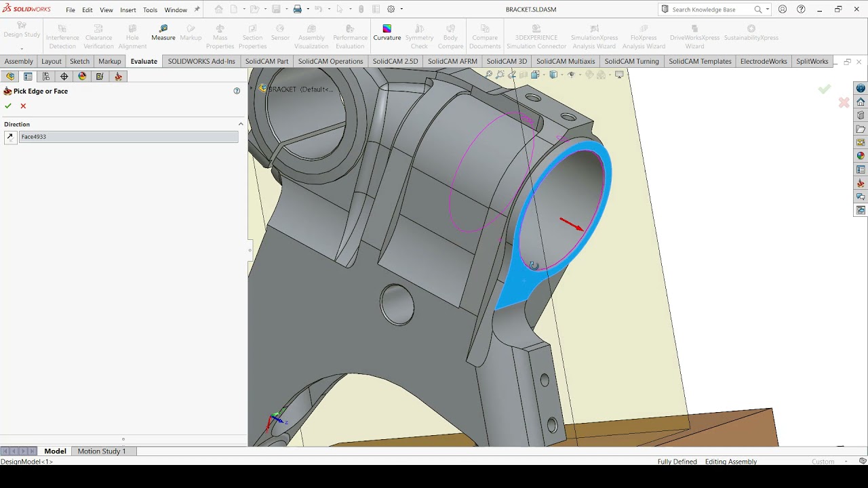Open the Window menu
This screenshot has height=488, width=868.
(x=176, y=10)
